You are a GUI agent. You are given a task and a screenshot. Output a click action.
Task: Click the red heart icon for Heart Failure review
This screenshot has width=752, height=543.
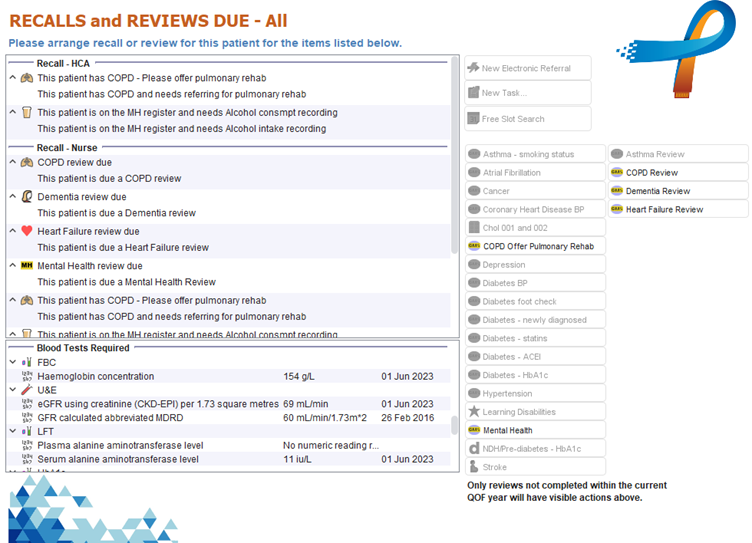tap(27, 231)
